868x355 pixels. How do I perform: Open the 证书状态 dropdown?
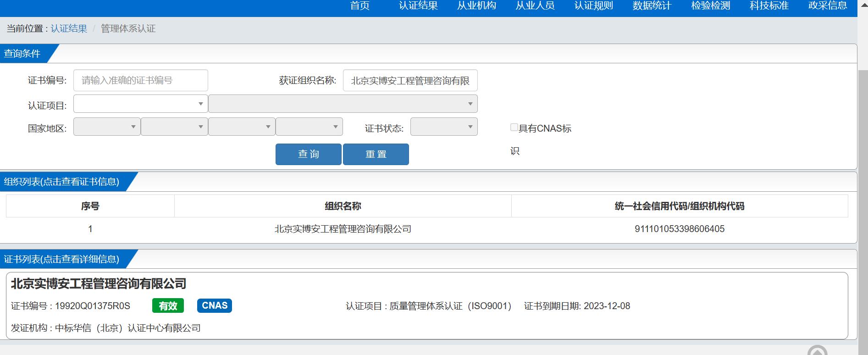pos(444,127)
